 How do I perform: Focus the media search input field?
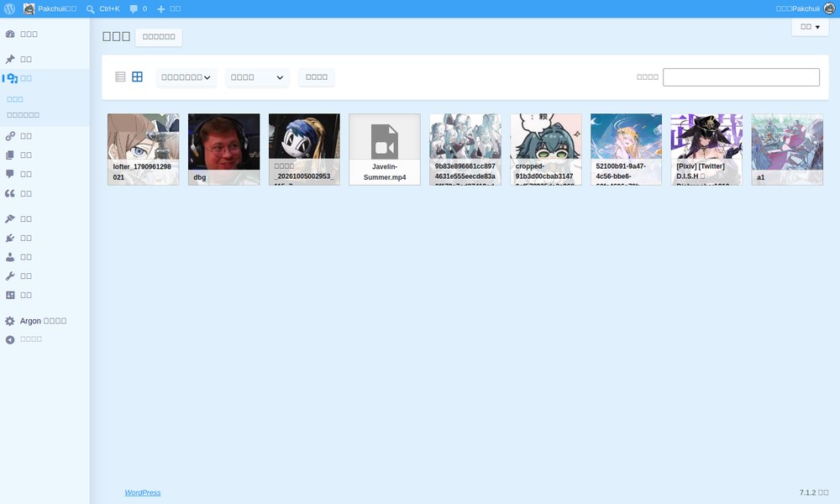point(741,77)
